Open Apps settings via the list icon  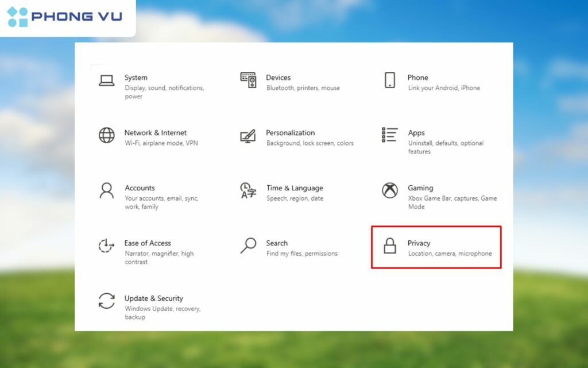[x=389, y=135]
